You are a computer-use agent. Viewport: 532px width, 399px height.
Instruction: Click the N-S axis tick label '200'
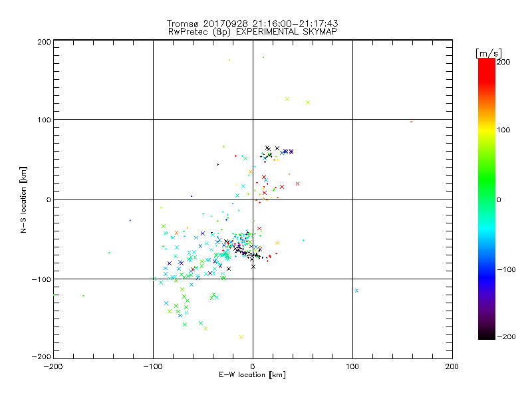click(x=44, y=42)
